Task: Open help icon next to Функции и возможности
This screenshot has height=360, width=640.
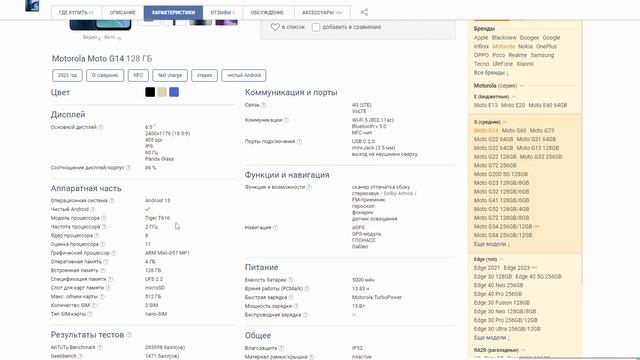Action: 309,187
